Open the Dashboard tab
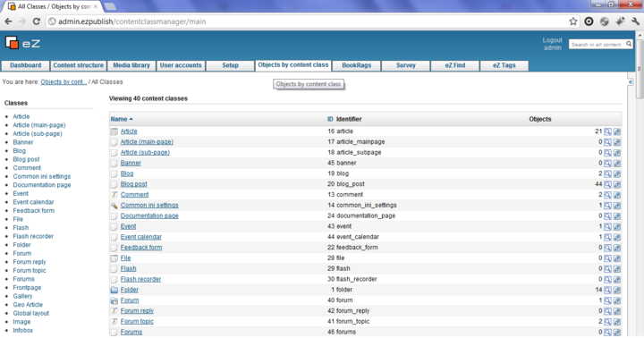The width and height of the screenshot is (644, 338). point(25,65)
